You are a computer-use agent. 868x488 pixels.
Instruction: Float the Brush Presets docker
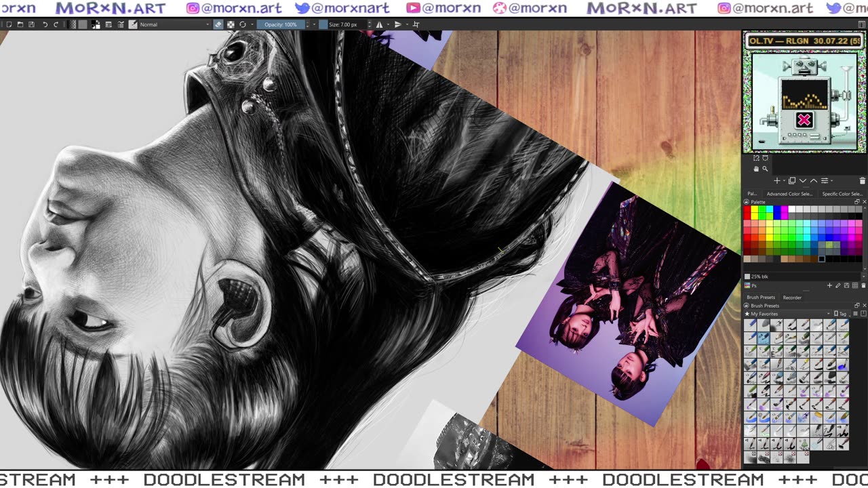(x=856, y=306)
